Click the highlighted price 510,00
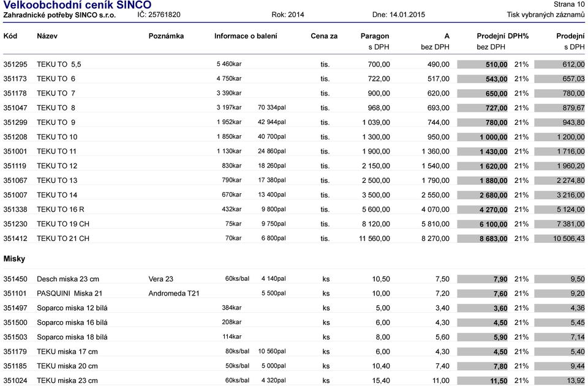This screenshot has width=588, height=386. [x=482, y=64]
